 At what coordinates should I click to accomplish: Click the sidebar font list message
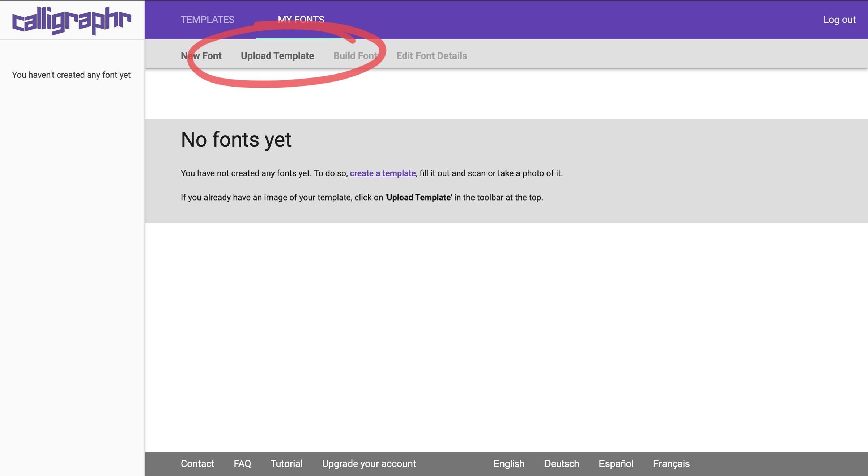click(71, 75)
